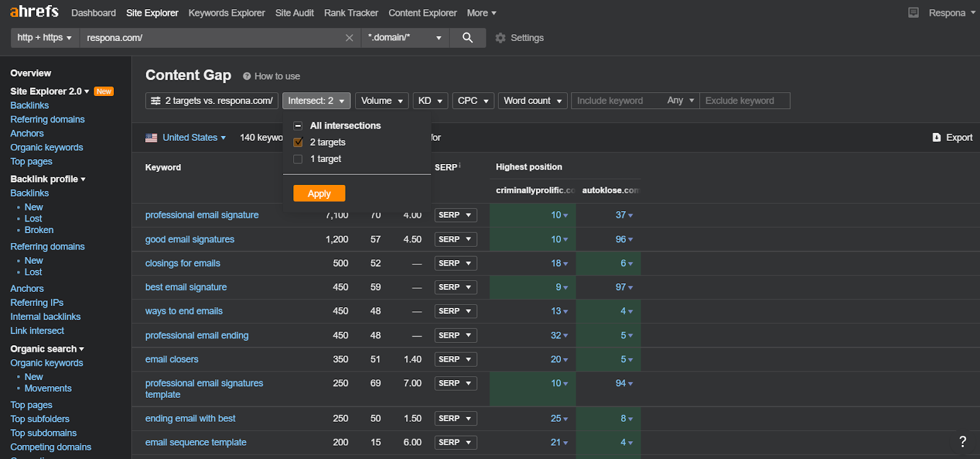Open the Dashboard menu item

click(93, 13)
